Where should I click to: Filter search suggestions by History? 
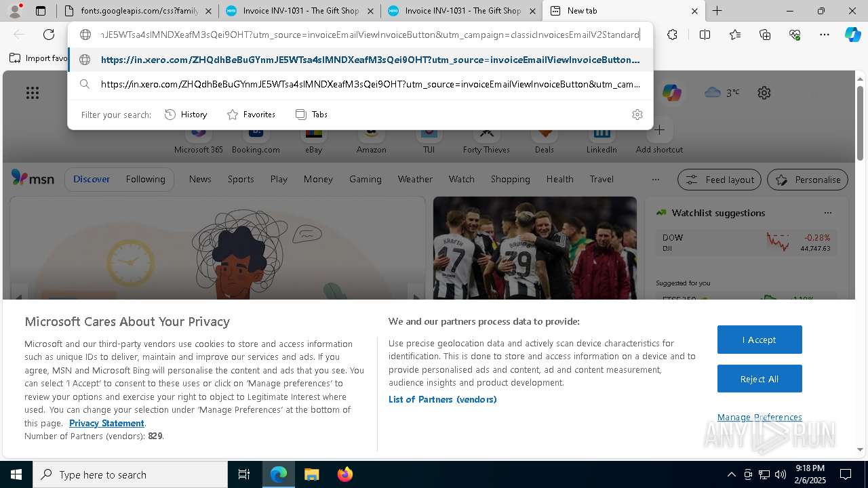[x=186, y=115]
